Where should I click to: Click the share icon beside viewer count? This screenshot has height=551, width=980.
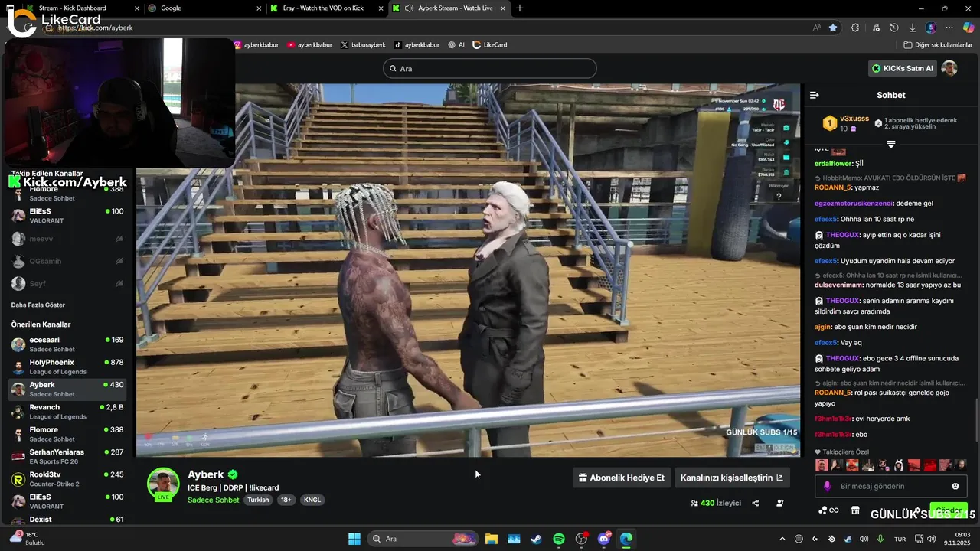tap(756, 503)
